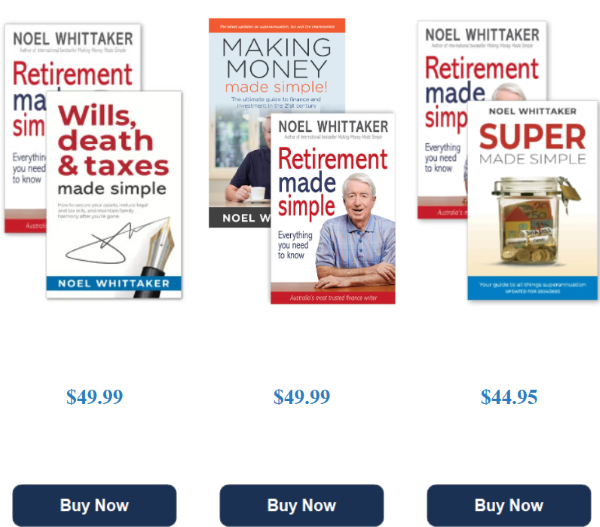This screenshot has height=527, width=600.
Task: Click the orange banner atop Making Money cover
Action: tap(277, 26)
